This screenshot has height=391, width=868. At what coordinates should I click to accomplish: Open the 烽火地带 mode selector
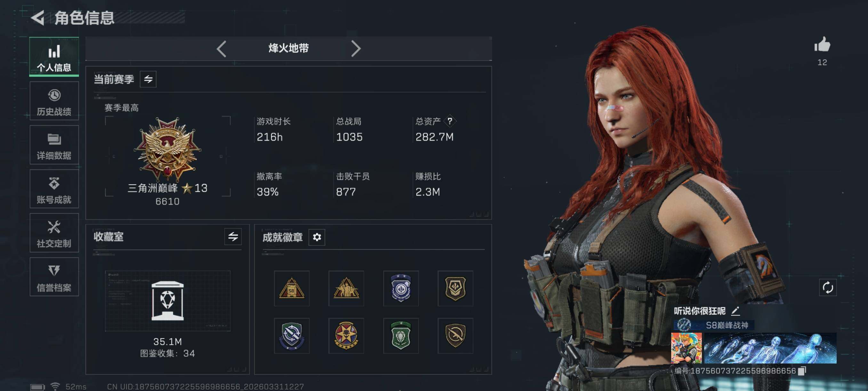pos(288,49)
